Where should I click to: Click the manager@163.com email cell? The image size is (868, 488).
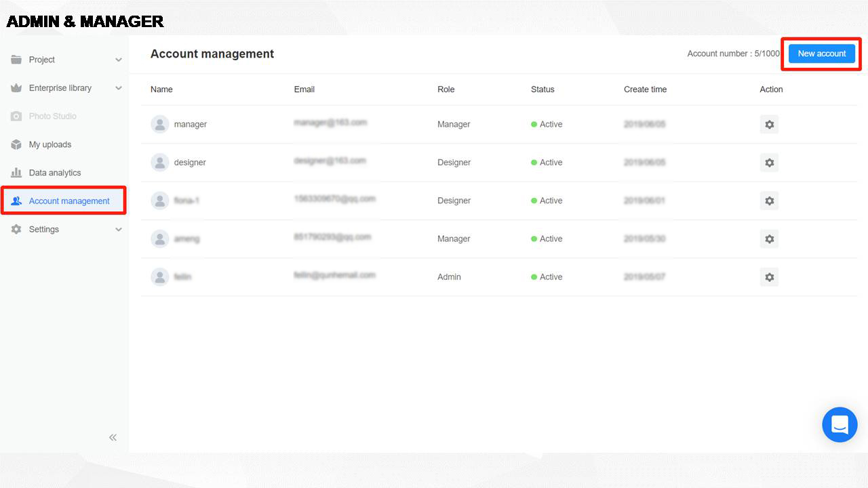pyautogui.click(x=330, y=123)
